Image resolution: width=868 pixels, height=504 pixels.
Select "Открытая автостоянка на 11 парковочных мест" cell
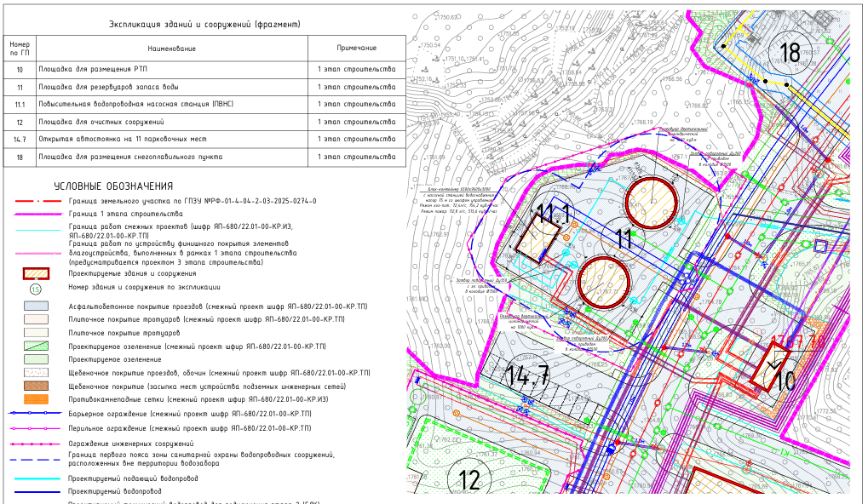tap(171, 140)
